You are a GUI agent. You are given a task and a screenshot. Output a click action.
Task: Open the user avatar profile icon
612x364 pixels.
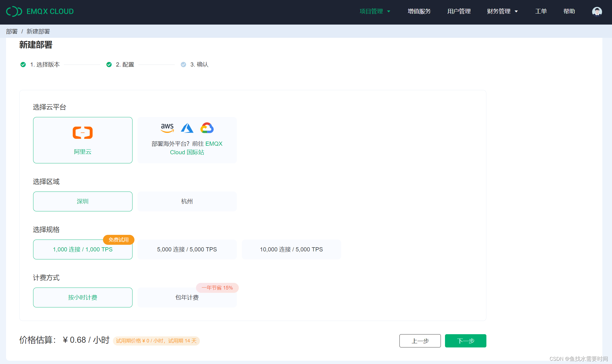597,12
